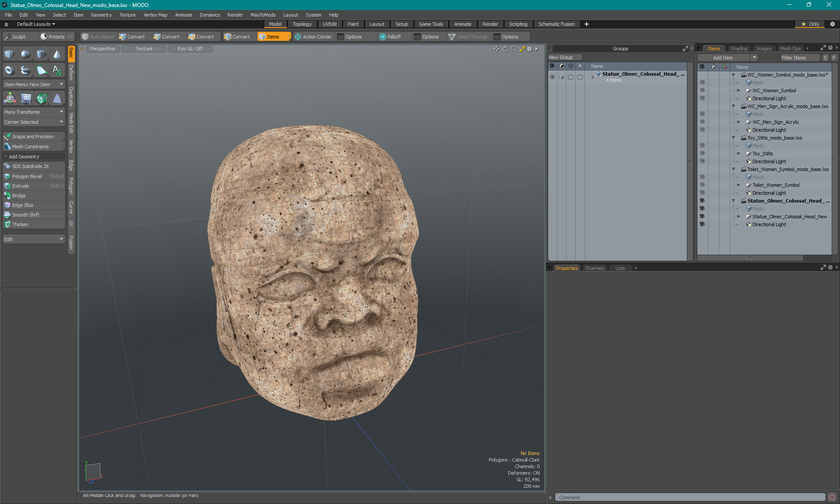The width and height of the screenshot is (840, 504).
Task: Select the Sphere primitive tool
Action: (25, 54)
